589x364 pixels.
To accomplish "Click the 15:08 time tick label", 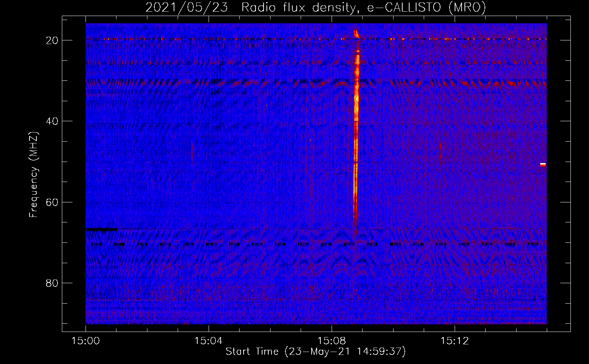I will click(x=331, y=341).
